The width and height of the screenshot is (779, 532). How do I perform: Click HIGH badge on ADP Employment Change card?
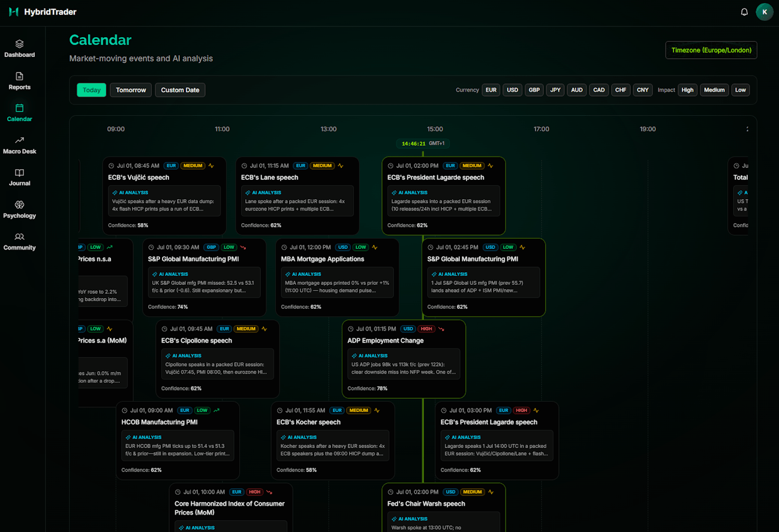[x=426, y=329]
